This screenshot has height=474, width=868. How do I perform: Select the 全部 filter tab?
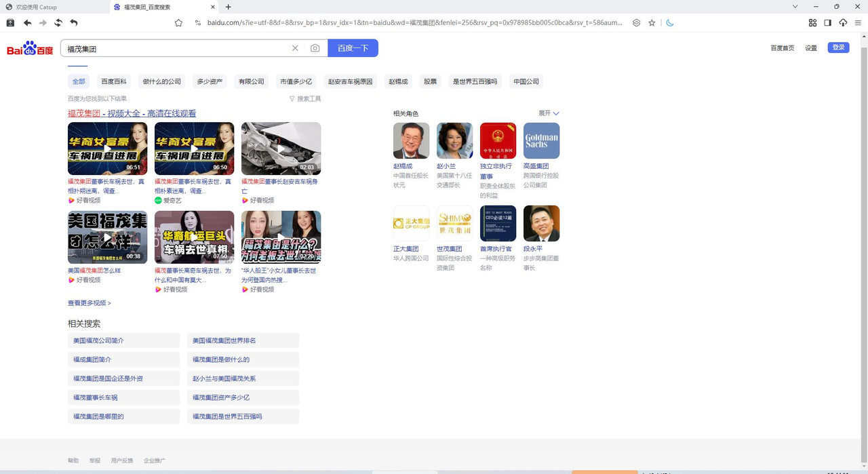[79, 81]
